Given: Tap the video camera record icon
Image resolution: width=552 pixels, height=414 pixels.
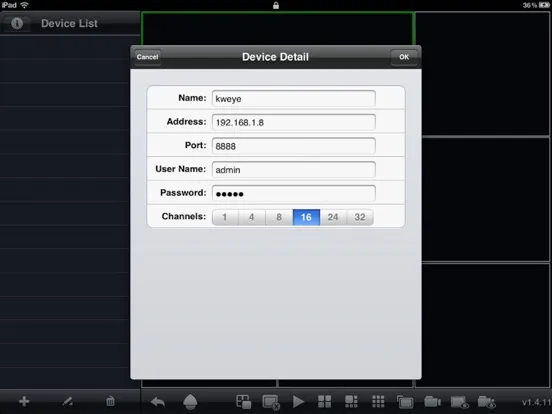Looking at the screenshot, I should [432, 401].
